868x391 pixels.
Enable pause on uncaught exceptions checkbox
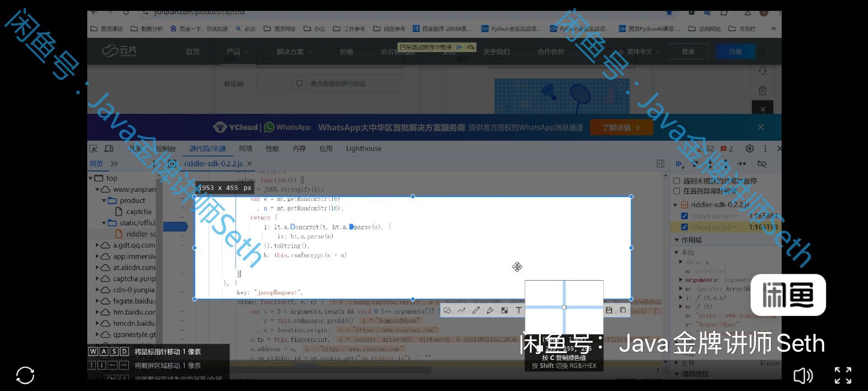(x=677, y=181)
